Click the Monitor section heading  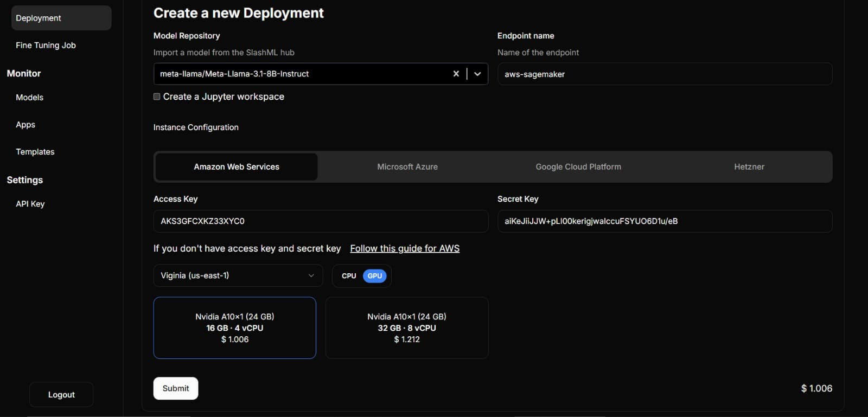[24, 73]
